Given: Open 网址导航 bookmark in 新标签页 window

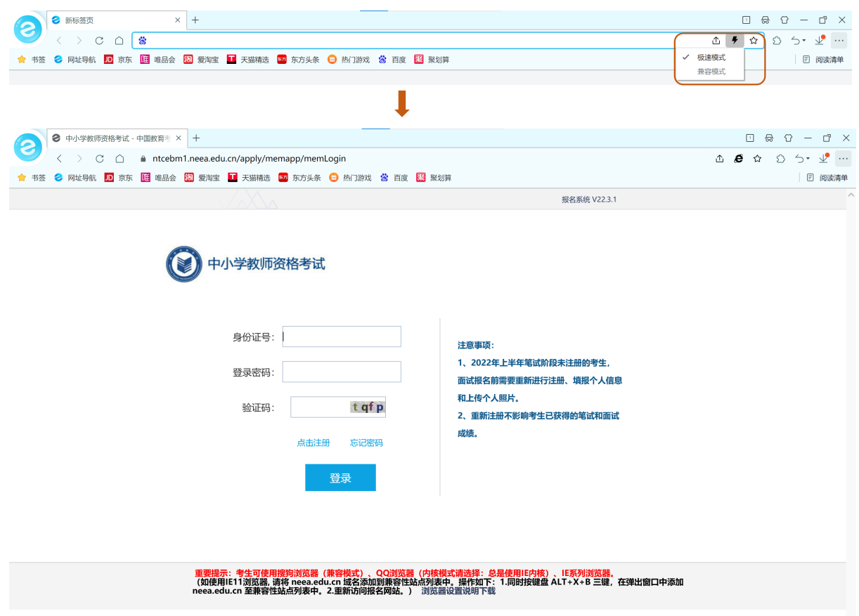Looking at the screenshot, I should [x=75, y=60].
